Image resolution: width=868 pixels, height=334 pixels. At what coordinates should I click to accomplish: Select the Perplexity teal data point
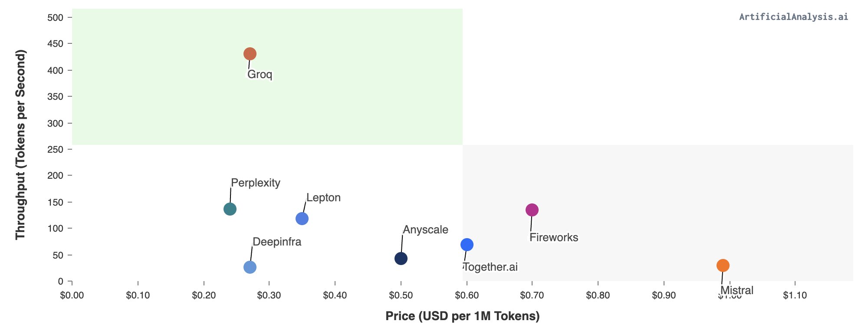pos(230,209)
